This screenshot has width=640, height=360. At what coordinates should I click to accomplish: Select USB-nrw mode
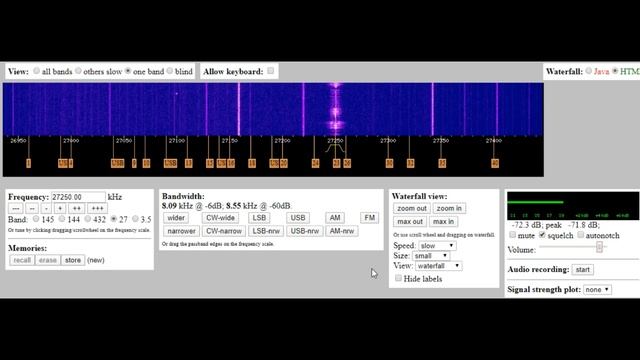click(305, 231)
